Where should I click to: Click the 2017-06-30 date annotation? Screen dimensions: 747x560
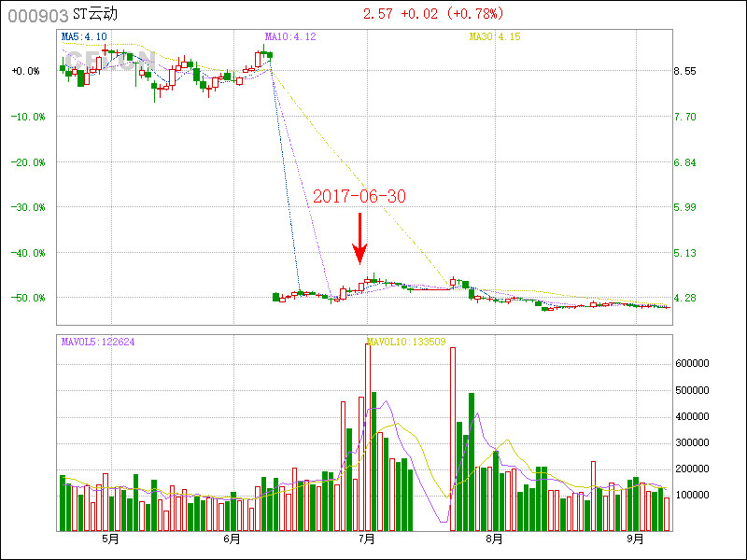point(359,197)
